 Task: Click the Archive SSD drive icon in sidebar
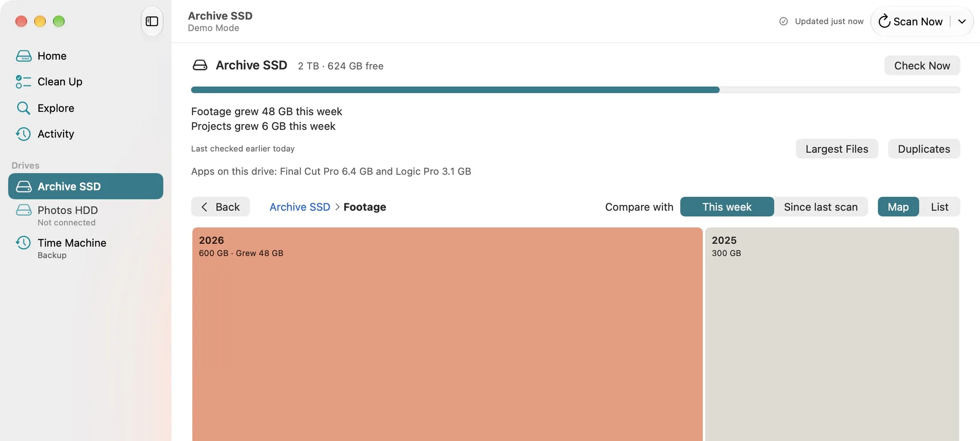[24, 186]
